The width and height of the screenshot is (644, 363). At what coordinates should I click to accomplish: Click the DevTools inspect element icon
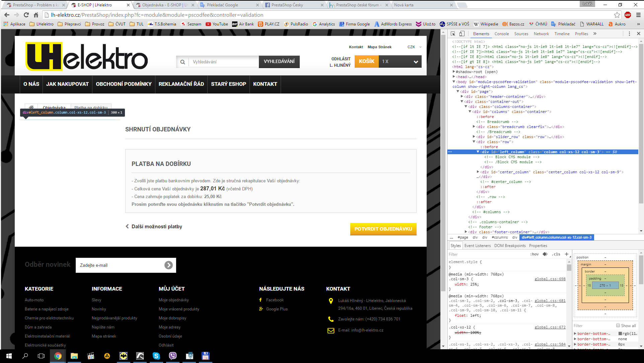(453, 34)
